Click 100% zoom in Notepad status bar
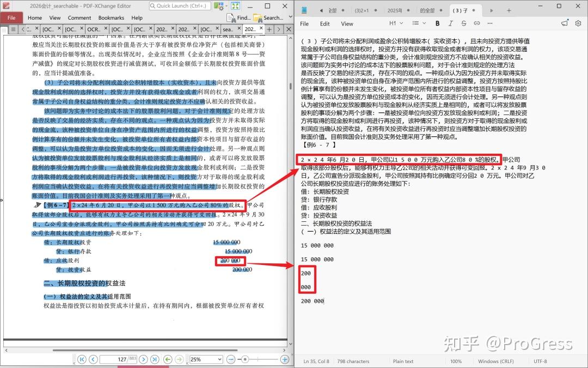The width and height of the screenshot is (588, 368). coord(456,361)
